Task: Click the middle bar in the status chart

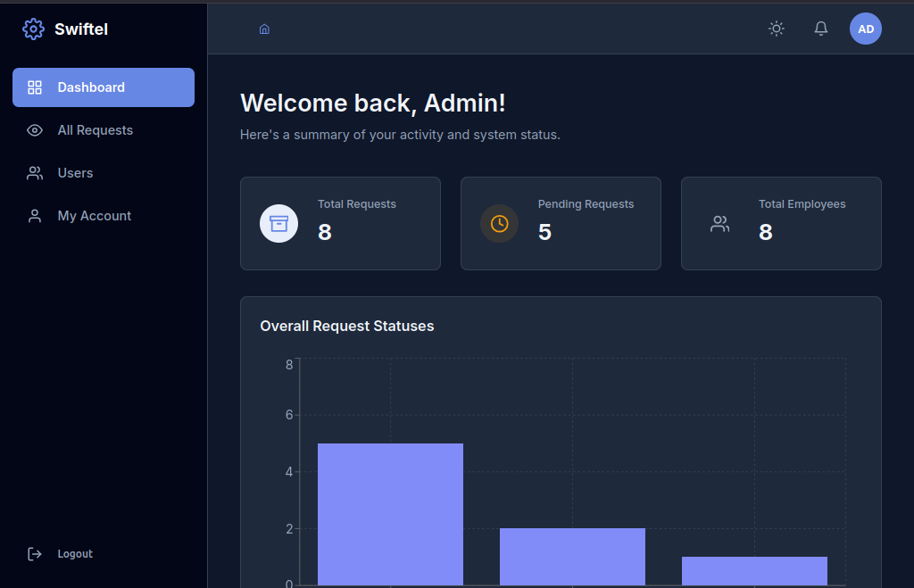Action: pos(572,556)
